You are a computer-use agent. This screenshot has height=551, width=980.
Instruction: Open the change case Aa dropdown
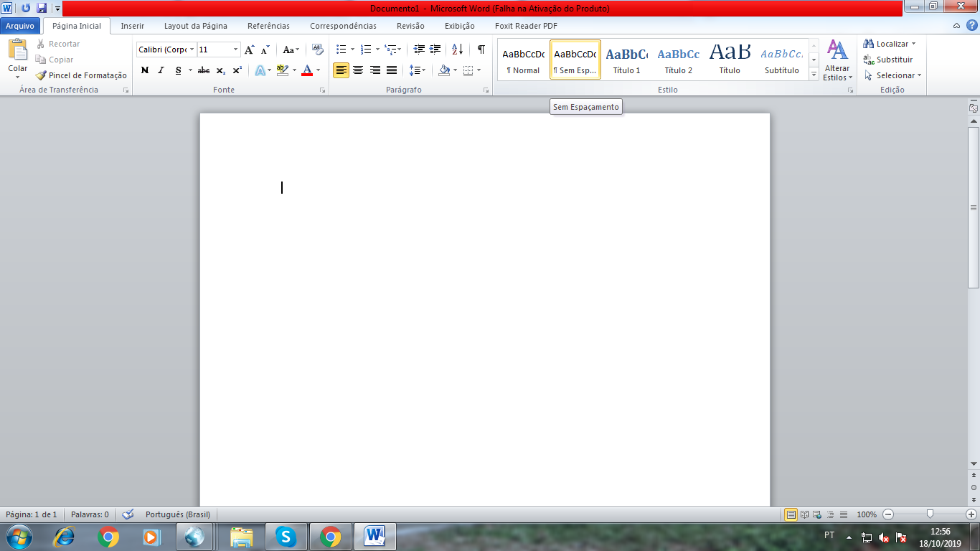coord(291,50)
